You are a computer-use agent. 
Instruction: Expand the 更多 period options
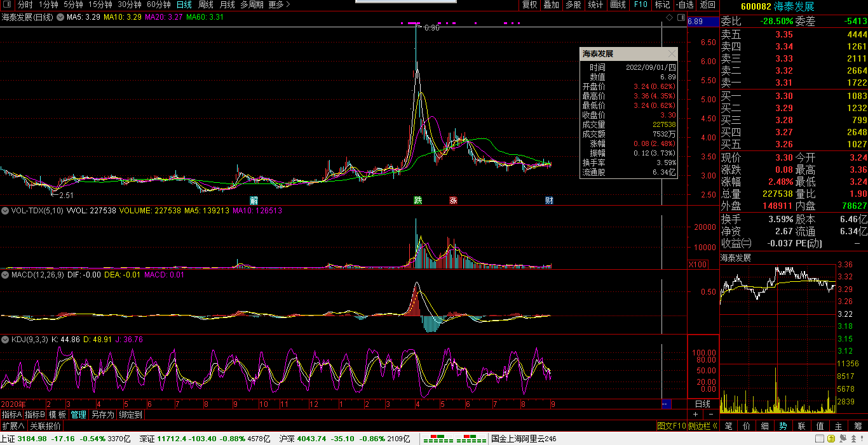tap(279, 4)
